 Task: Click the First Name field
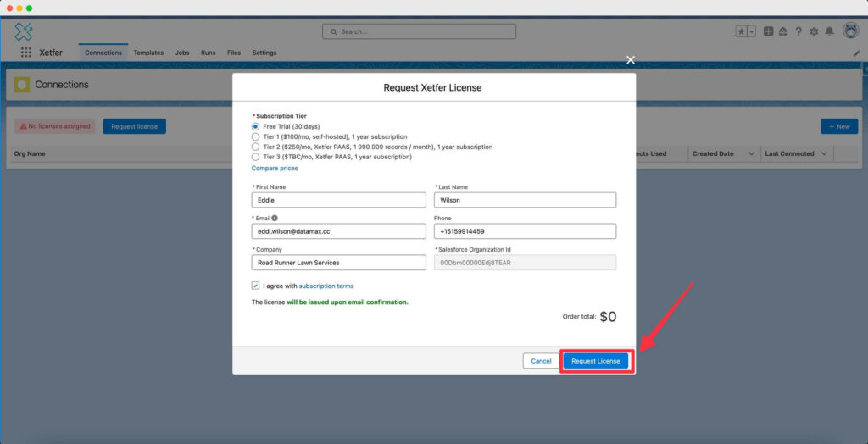(339, 200)
